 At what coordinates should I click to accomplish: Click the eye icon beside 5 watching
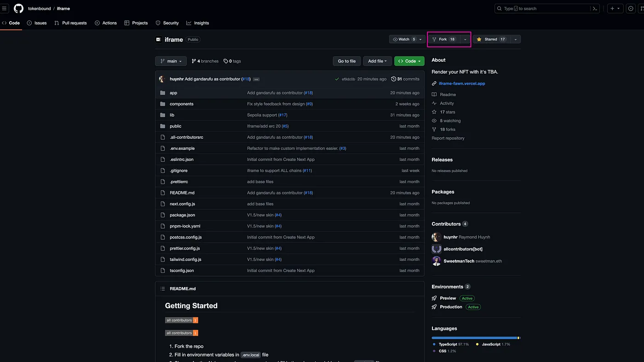pos(434,121)
